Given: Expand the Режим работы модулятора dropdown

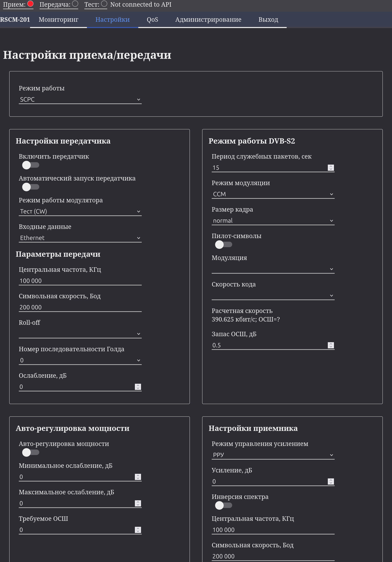Looking at the screenshot, I should [x=80, y=211].
